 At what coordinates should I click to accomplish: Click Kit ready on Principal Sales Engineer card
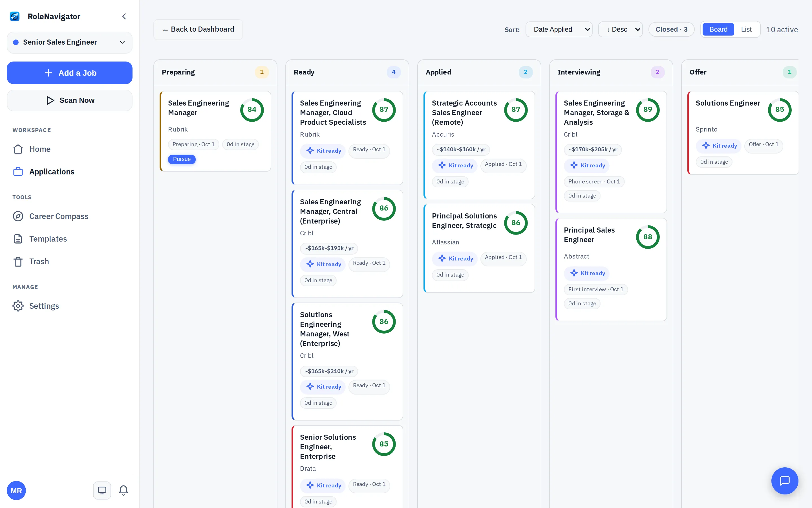(x=586, y=273)
